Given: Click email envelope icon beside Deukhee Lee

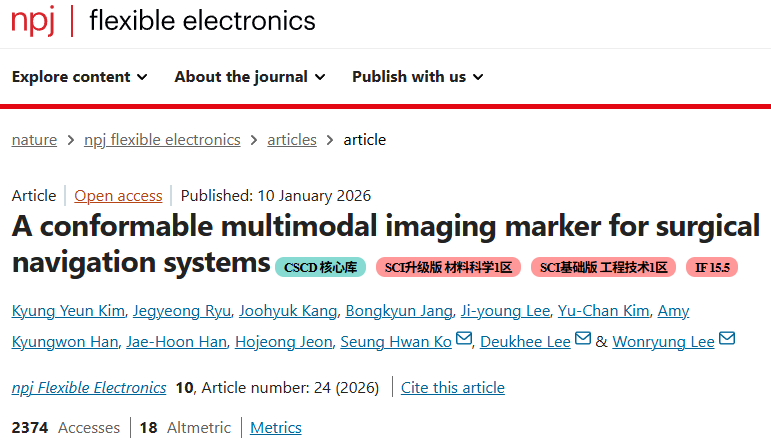Looking at the screenshot, I should (583, 340).
